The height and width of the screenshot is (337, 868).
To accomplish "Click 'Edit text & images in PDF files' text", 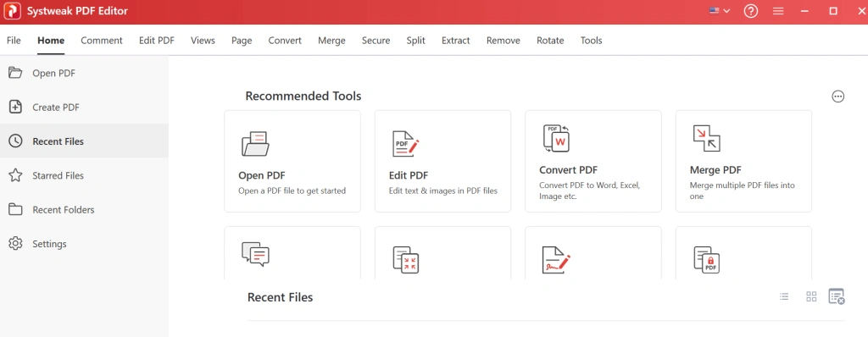I will pos(443,191).
